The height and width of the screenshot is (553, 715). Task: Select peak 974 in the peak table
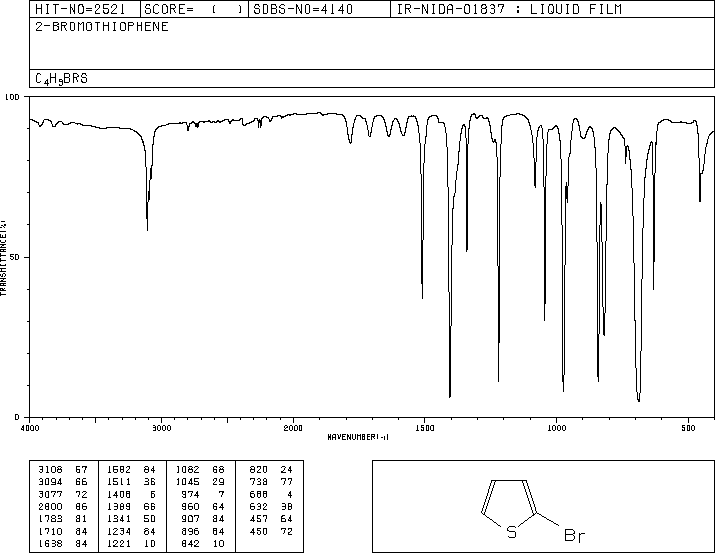(x=203, y=494)
